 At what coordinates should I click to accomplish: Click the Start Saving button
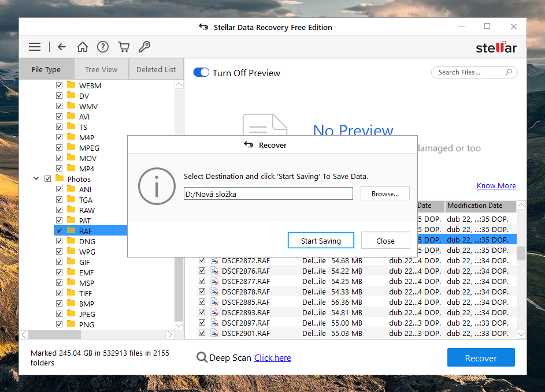pyautogui.click(x=321, y=240)
